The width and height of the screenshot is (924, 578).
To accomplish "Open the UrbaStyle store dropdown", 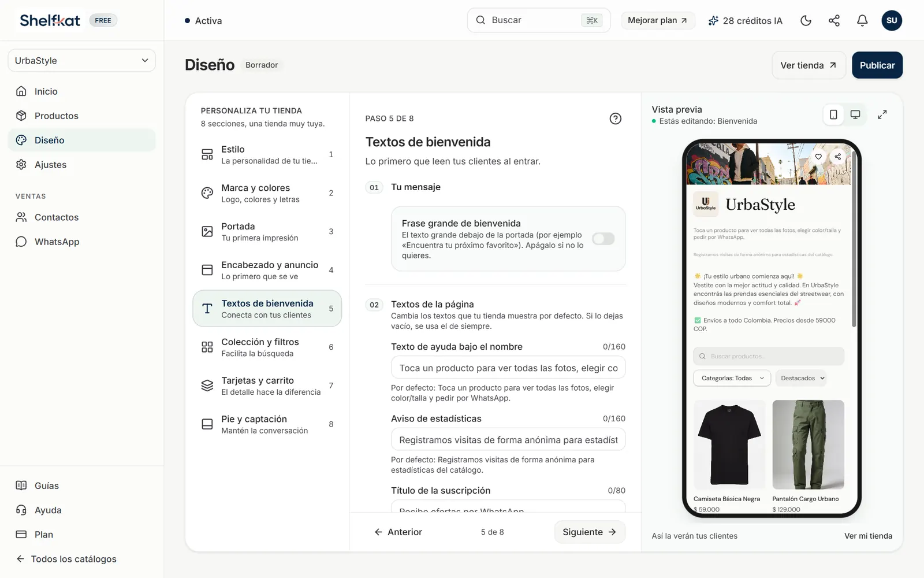I will [81, 61].
